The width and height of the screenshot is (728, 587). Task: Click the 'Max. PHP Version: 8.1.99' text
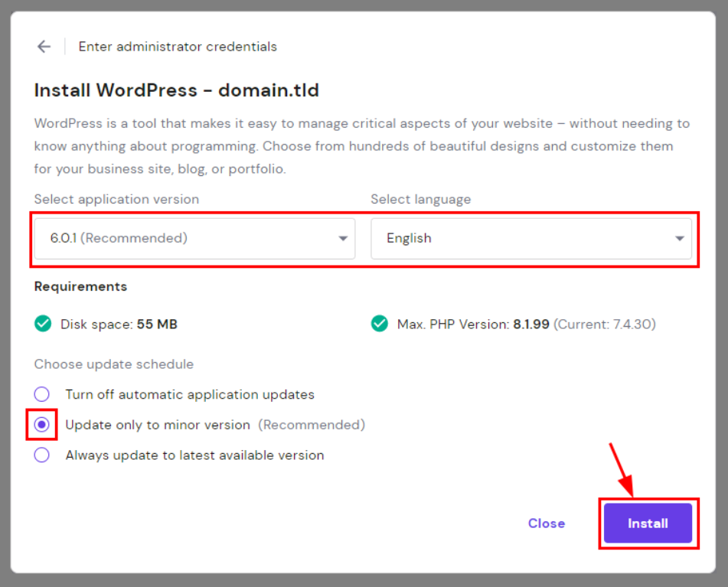473,324
